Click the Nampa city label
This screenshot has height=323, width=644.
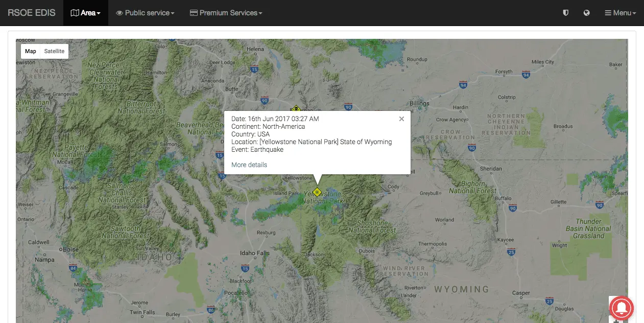pyautogui.click(x=45, y=260)
